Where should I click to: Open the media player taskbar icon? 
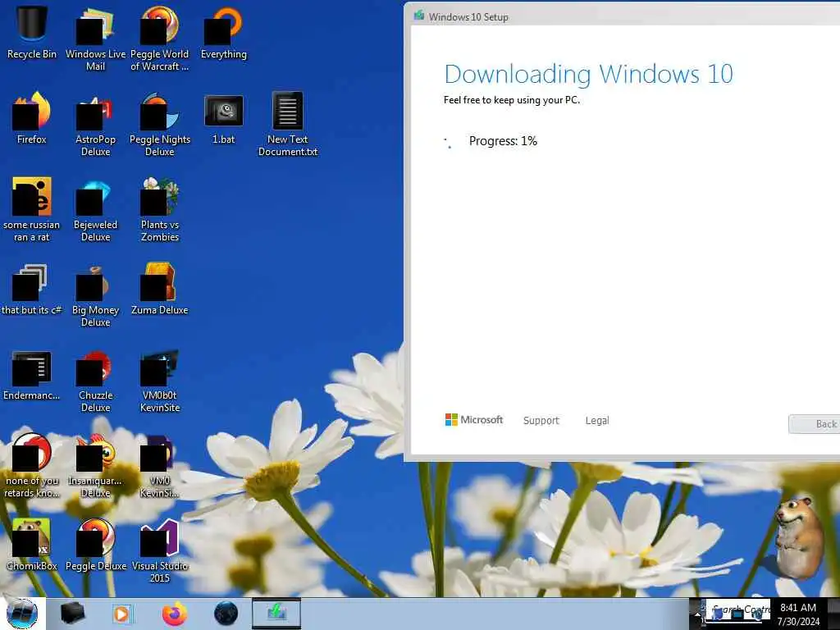(121, 614)
